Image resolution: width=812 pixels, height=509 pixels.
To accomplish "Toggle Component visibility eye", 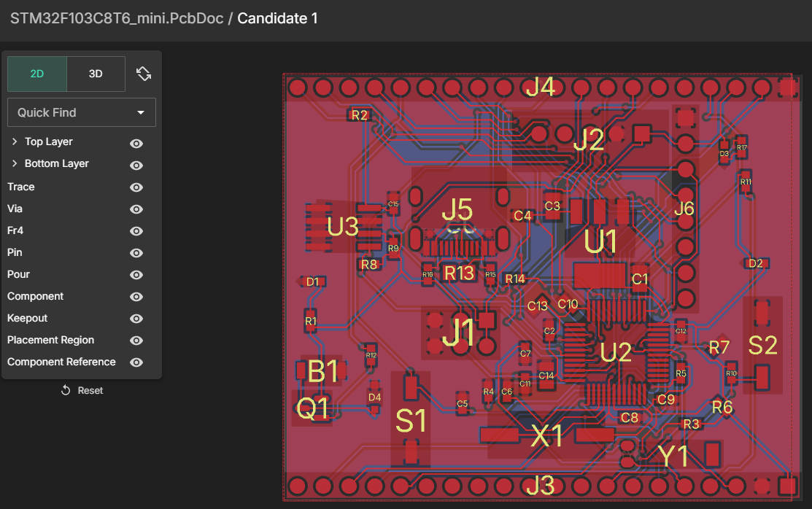I will 136,297.
